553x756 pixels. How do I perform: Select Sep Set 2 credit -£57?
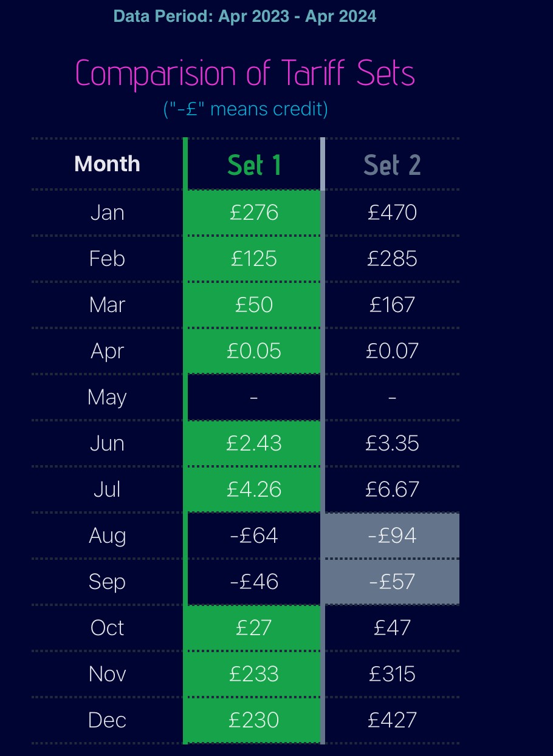click(392, 582)
